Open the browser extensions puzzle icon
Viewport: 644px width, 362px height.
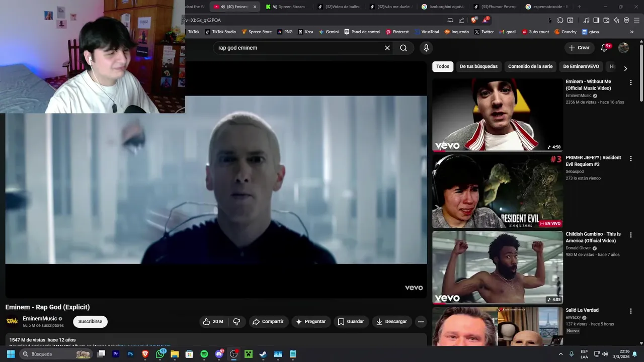560,20
